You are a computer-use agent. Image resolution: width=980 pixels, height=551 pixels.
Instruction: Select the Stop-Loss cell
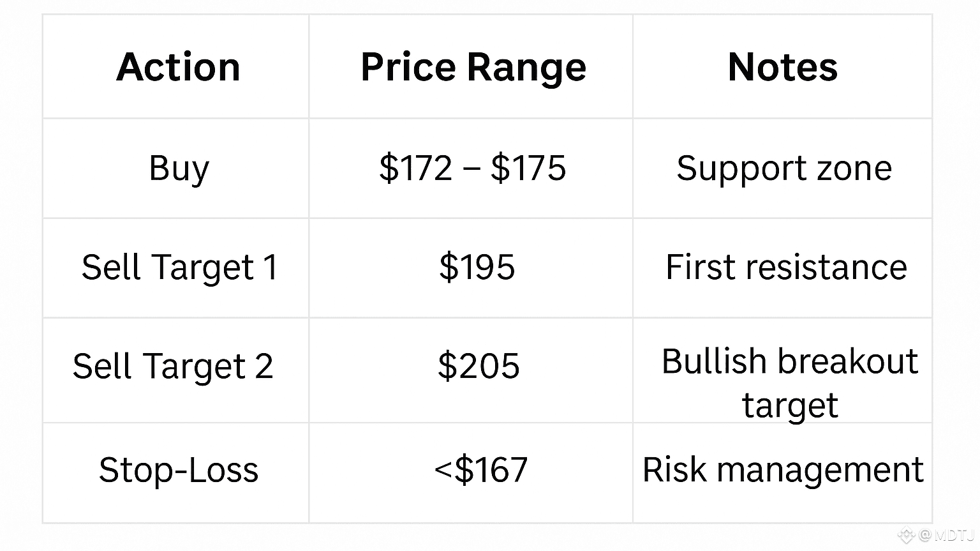[179, 471]
